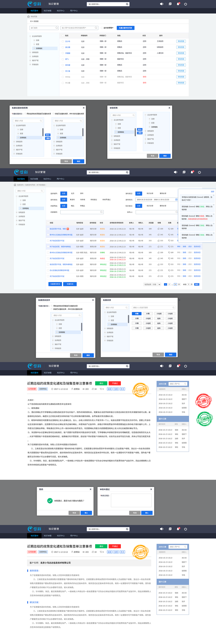Select 用所选择的类目覆盖 radio in 批量设置审核权限 dialog
Image resolution: width=216 pixels, height=644 pixels.
point(25,114)
